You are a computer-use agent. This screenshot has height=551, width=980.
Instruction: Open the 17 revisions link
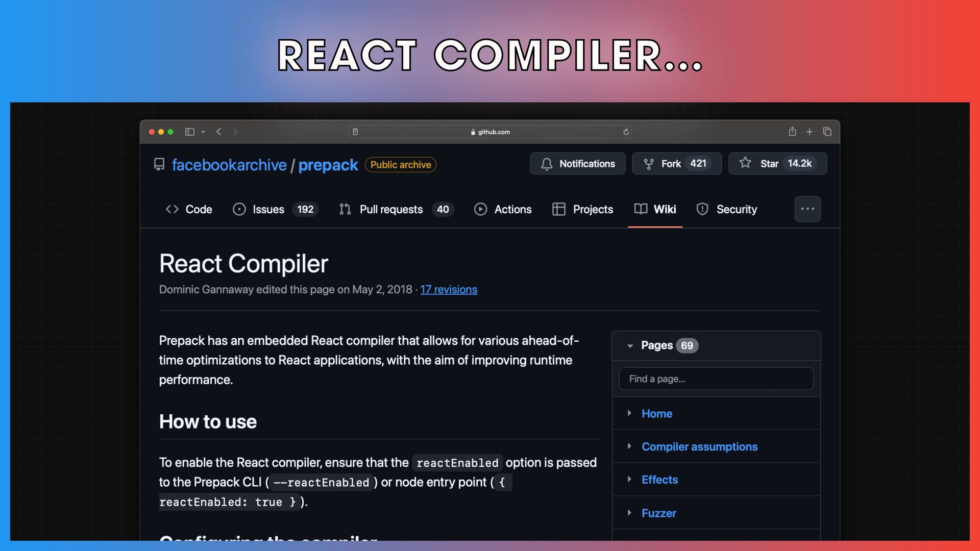[449, 289]
